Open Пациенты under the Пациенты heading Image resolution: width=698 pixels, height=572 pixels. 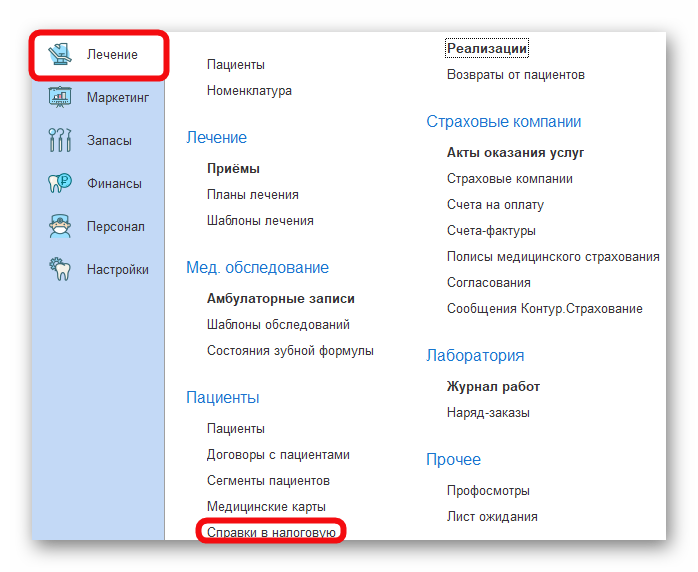coord(235,429)
